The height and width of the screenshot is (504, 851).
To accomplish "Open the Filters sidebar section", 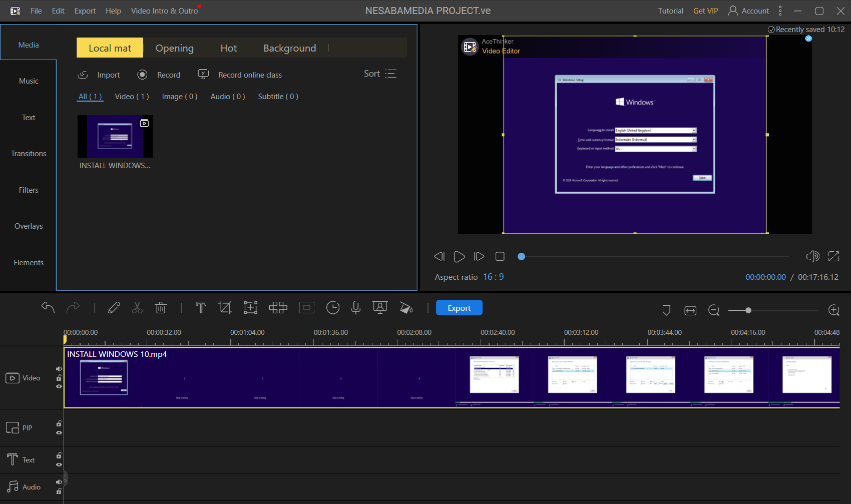I will [29, 190].
